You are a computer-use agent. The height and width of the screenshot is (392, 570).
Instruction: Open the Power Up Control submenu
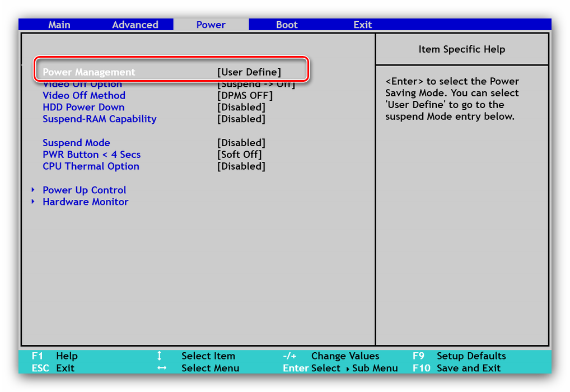[x=85, y=190]
